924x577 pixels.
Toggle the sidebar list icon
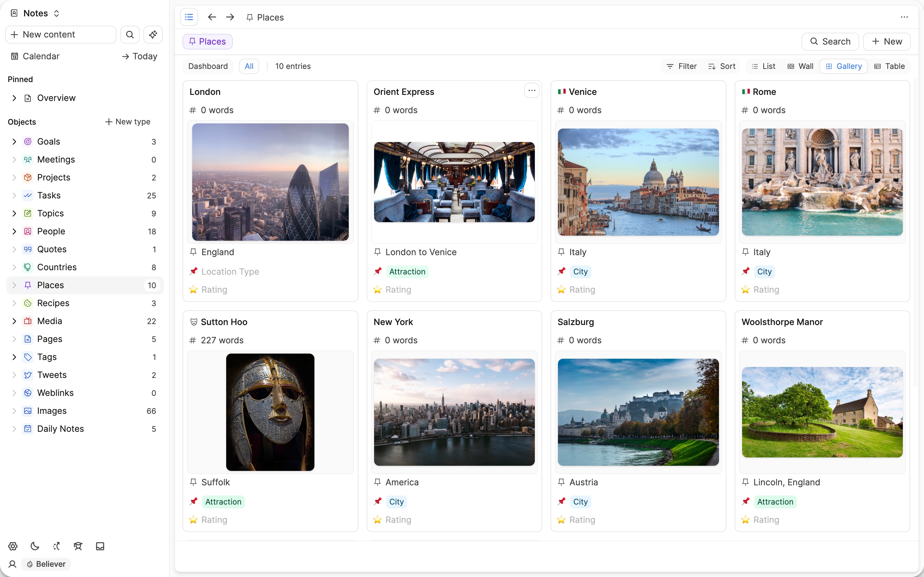(x=189, y=17)
